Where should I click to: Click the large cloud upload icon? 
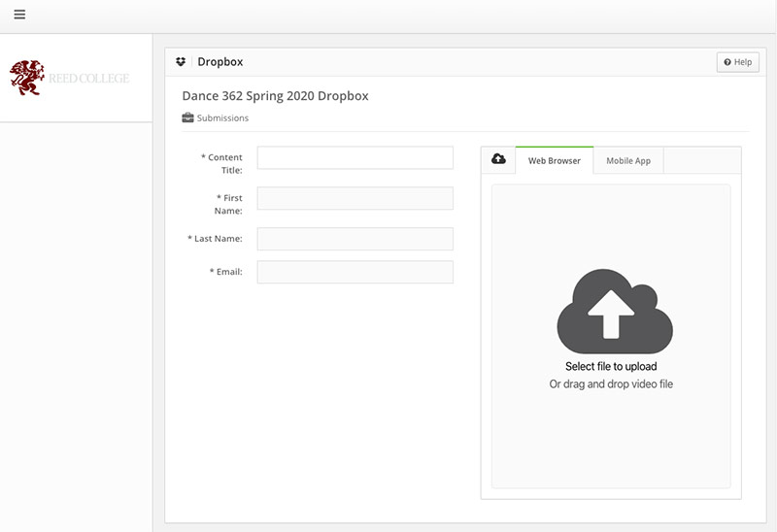(x=615, y=311)
